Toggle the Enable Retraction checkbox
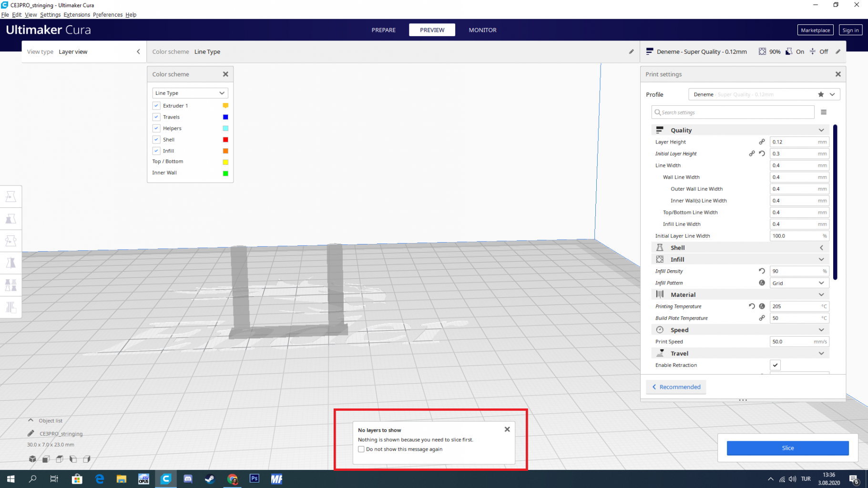 pos(776,365)
